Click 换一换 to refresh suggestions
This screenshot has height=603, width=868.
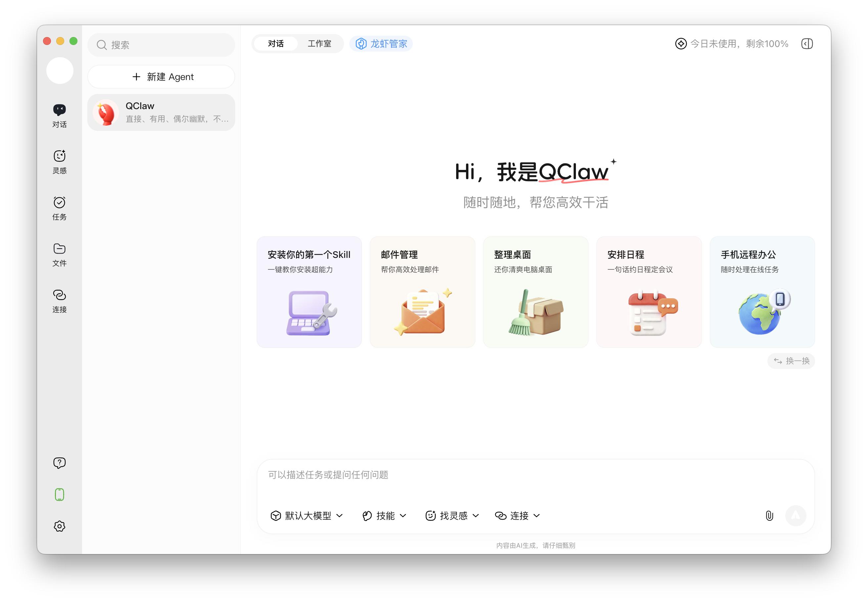click(x=791, y=361)
